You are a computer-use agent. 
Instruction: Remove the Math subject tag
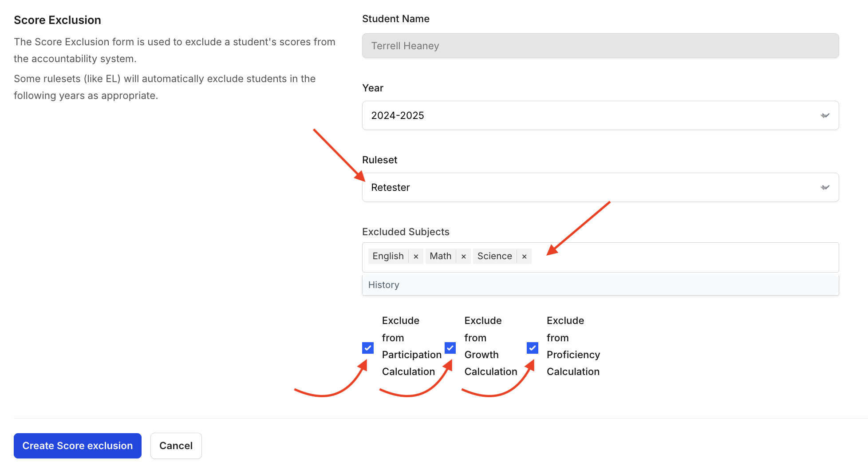(463, 257)
